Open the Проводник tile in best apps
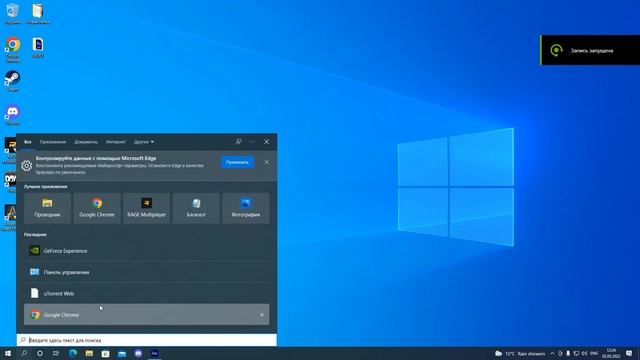 [x=47, y=208]
